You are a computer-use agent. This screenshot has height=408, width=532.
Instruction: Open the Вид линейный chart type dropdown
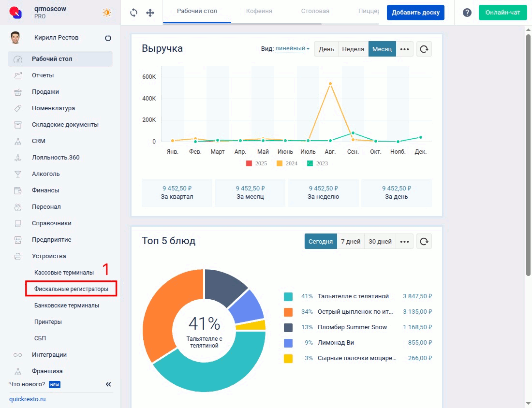click(x=292, y=49)
